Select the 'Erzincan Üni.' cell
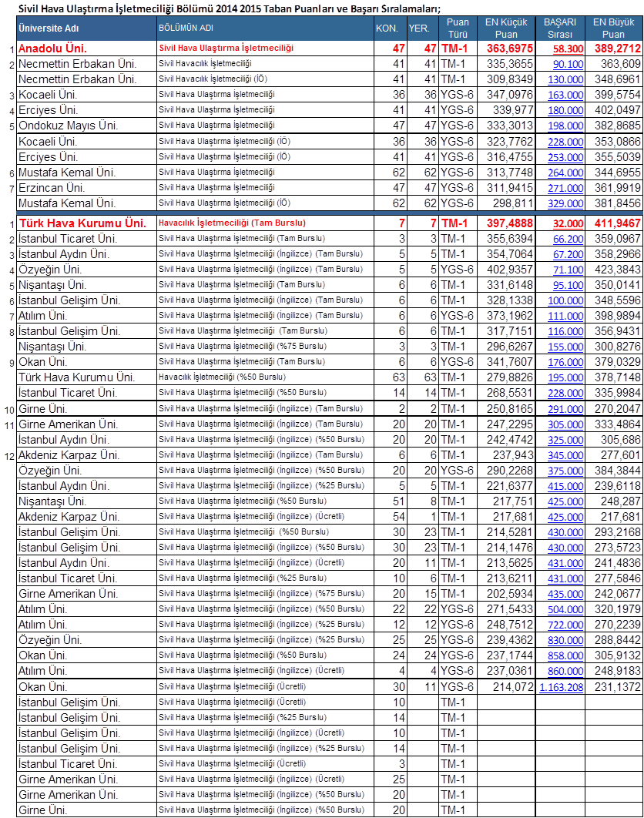The image size is (644, 818). [x=86, y=188]
